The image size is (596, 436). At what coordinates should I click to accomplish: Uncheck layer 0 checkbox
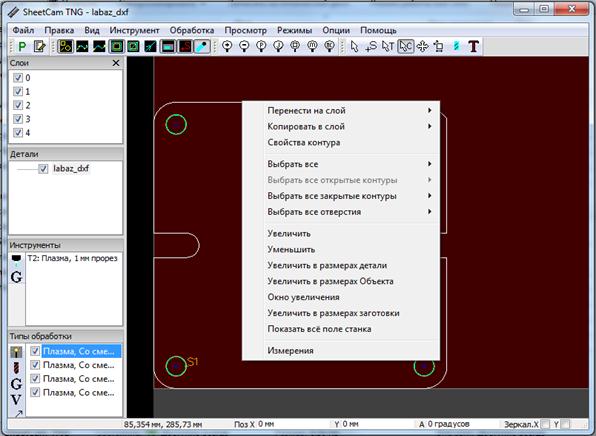(x=18, y=78)
